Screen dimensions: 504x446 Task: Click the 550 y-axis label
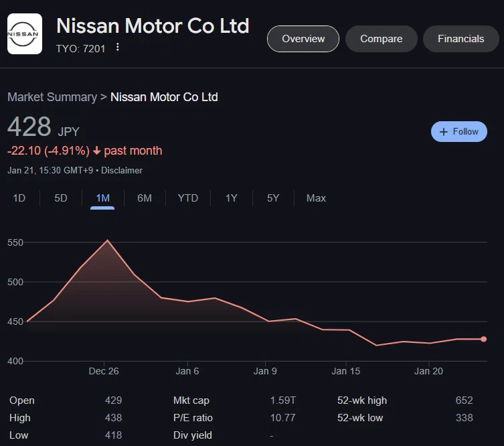[x=15, y=242]
